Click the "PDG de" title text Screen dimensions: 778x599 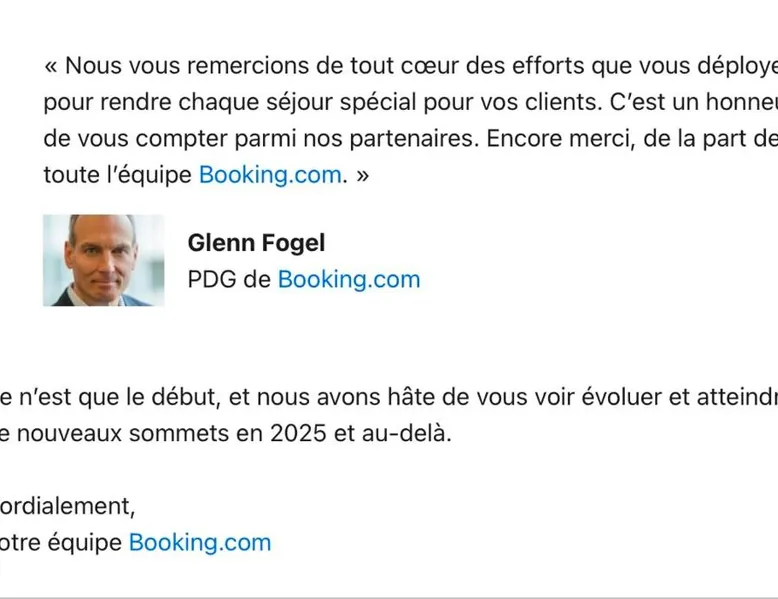(x=229, y=280)
